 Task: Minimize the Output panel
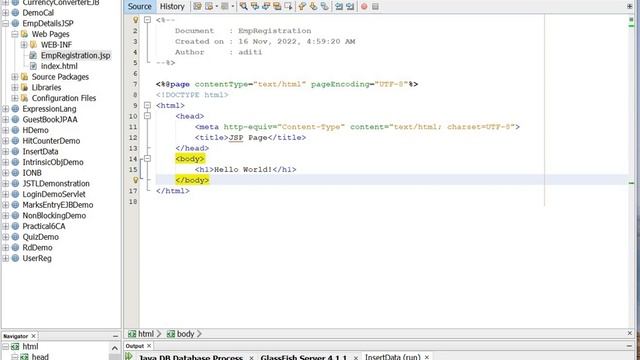tap(629, 346)
